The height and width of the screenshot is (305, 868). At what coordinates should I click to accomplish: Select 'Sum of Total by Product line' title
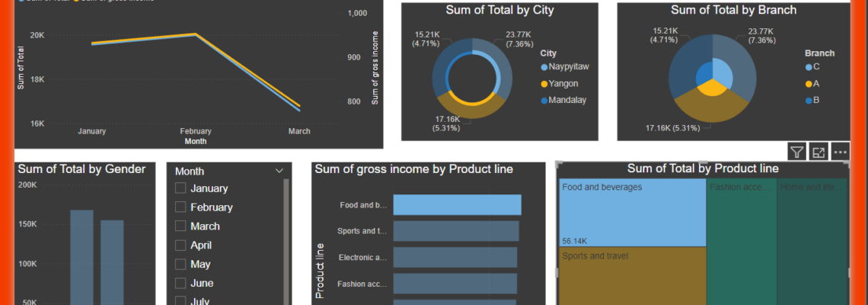pyautogui.click(x=703, y=169)
